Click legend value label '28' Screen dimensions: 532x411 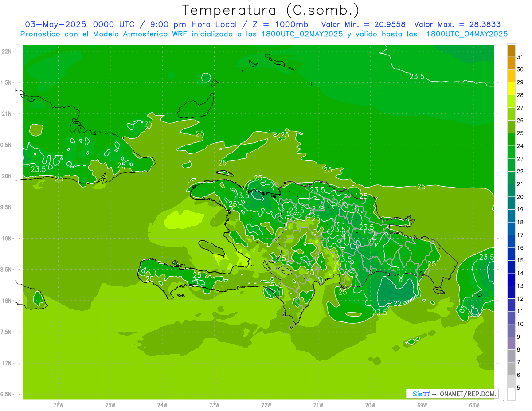[x=520, y=95]
